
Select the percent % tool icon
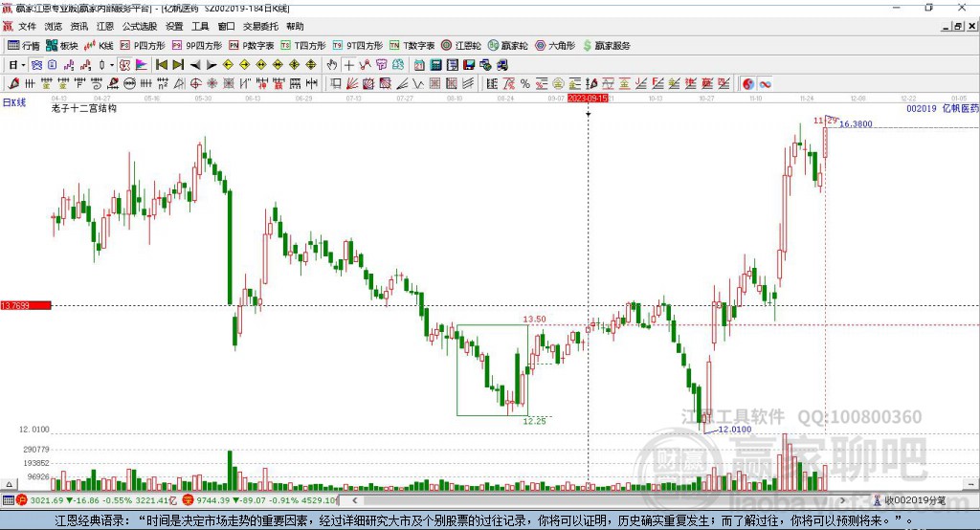(x=525, y=83)
